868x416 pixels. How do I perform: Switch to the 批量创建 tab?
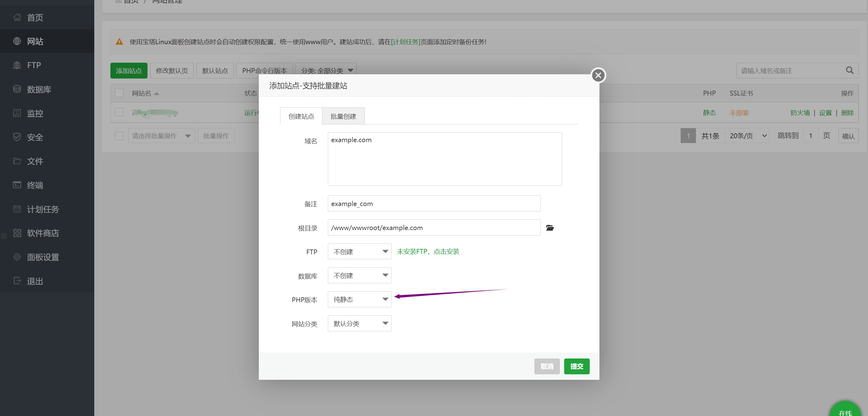[343, 116]
